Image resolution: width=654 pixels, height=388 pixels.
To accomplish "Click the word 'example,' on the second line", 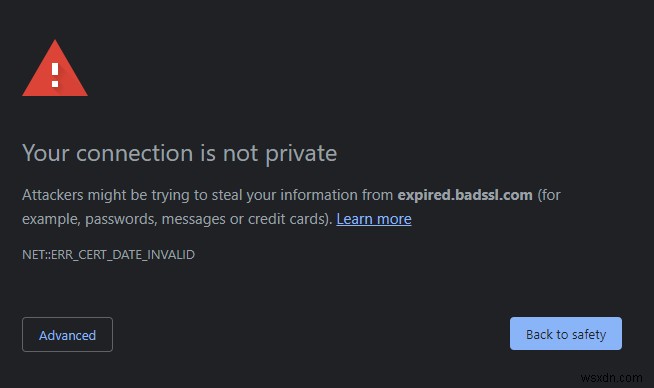I will pos(51,219).
